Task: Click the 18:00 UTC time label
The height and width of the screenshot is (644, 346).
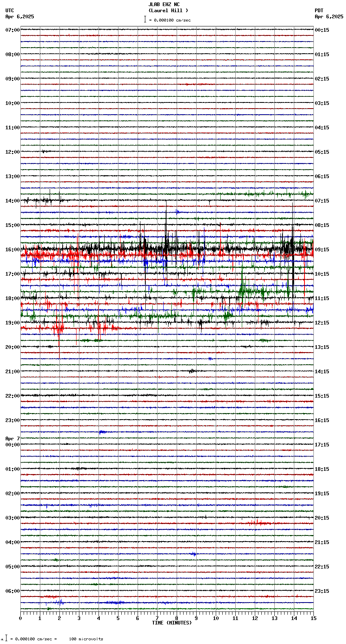Action: (13, 298)
